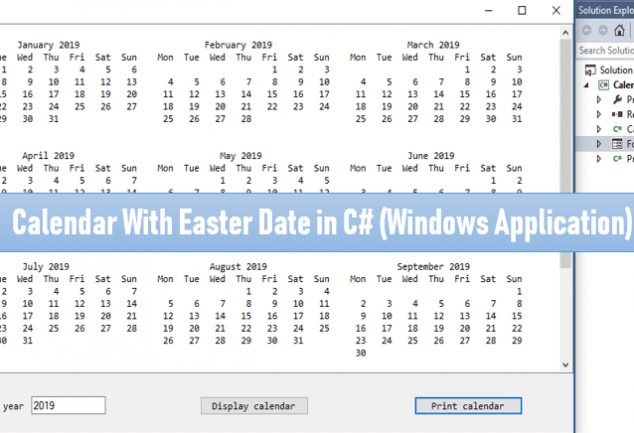The image size is (634, 433).
Task: Select the wrench Properties icon
Action: (x=617, y=99)
